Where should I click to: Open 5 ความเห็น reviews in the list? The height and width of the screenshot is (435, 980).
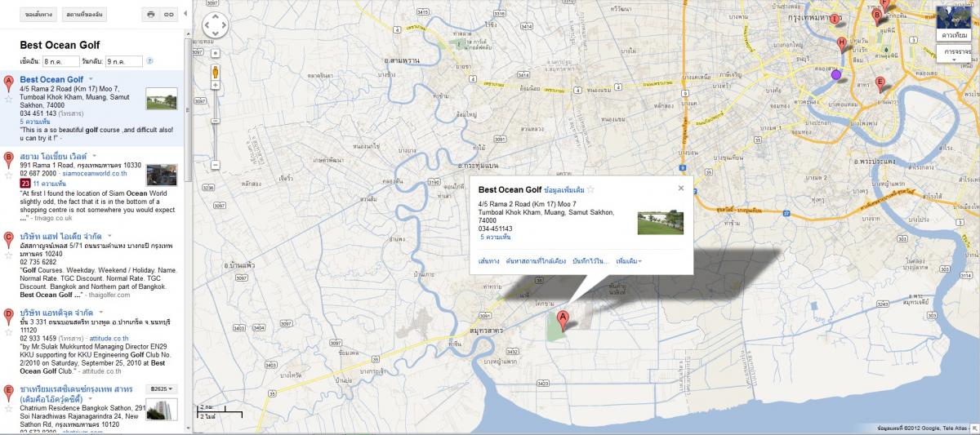(35, 122)
